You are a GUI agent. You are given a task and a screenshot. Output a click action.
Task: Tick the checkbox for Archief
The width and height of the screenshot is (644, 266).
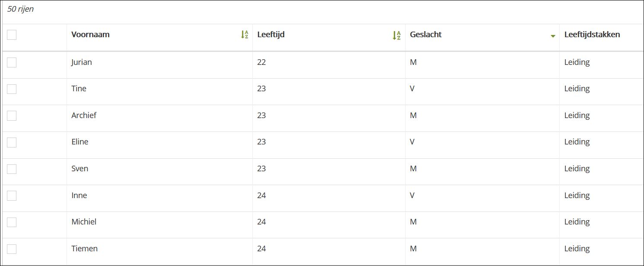point(12,115)
